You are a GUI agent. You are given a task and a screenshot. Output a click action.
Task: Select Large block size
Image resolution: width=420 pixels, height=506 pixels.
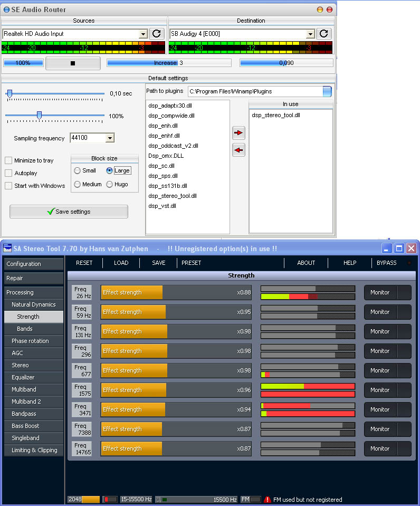coord(109,170)
